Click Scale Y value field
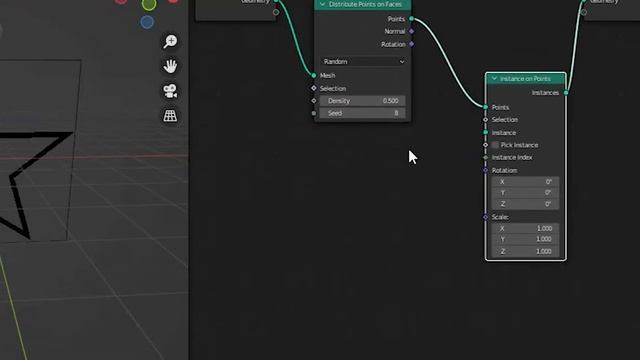Screen dimensions: 640x360 click(x=525, y=239)
